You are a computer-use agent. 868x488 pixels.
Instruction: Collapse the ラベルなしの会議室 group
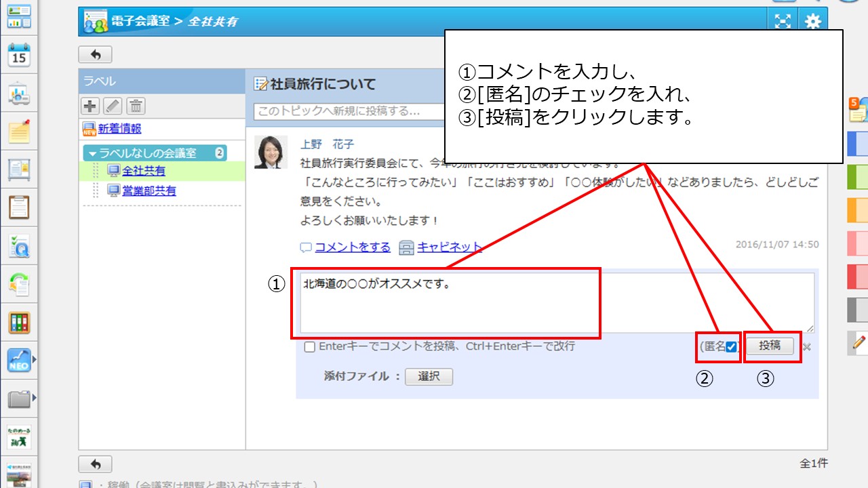point(93,153)
